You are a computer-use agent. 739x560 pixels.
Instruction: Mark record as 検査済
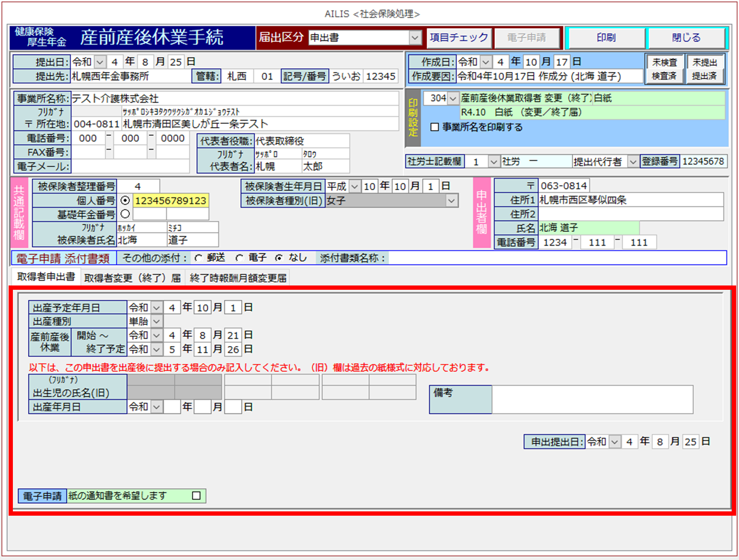coord(664,76)
